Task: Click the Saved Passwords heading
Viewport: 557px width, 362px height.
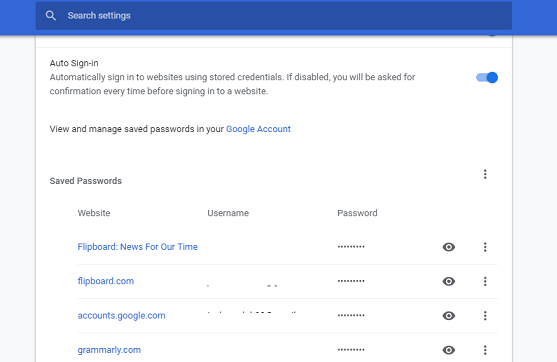Action: pos(86,181)
